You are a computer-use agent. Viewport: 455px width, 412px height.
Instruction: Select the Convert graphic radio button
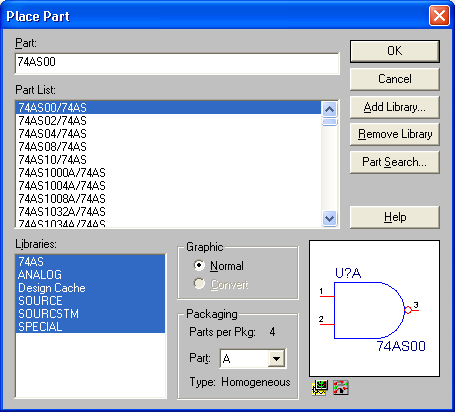tap(199, 284)
